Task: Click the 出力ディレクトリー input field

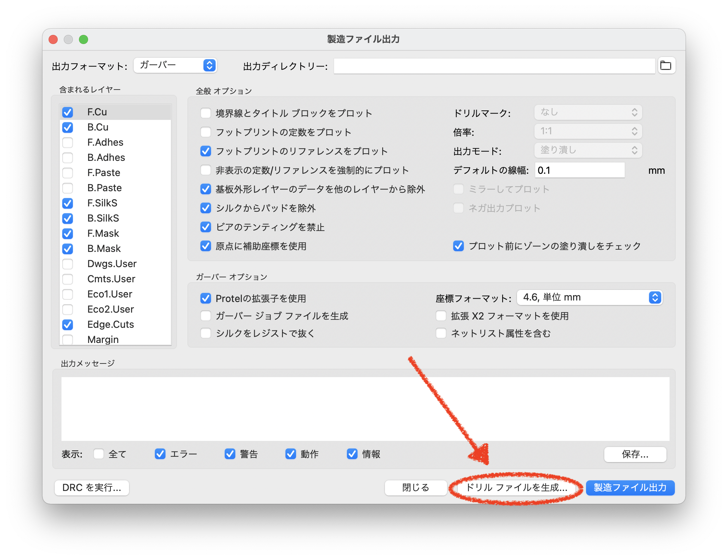Action: pos(494,66)
